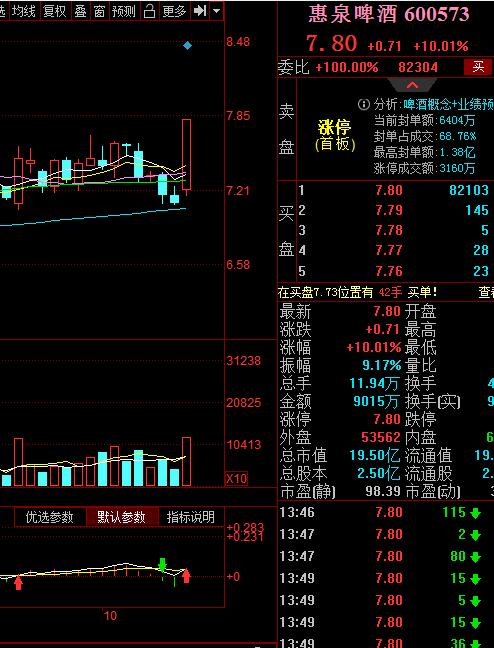494x648 pixels.
Task: Click the last red candlestick
Action: tap(186, 155)
